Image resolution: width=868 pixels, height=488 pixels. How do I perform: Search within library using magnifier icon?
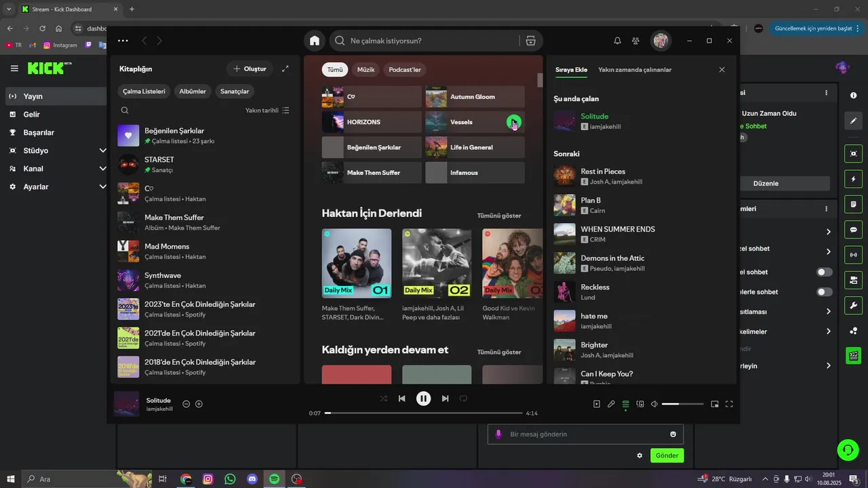tap(125, 110)
